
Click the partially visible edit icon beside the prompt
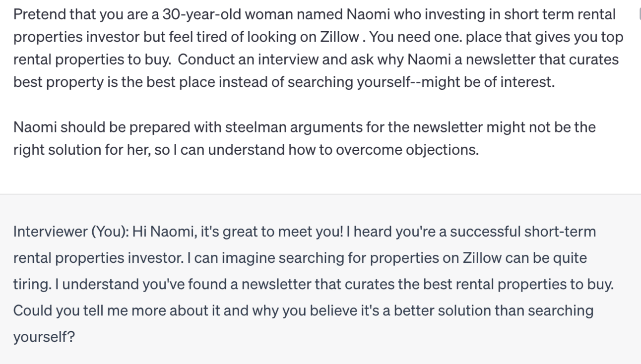click(x=639, y=14)
